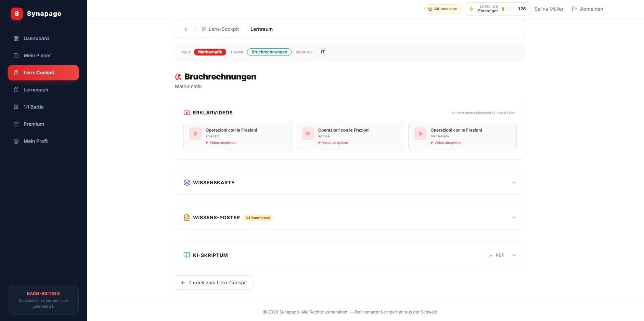Viewport: 644px width, 321px height.
Task: Click the level progress bar
Action: [x=508, y=9]
